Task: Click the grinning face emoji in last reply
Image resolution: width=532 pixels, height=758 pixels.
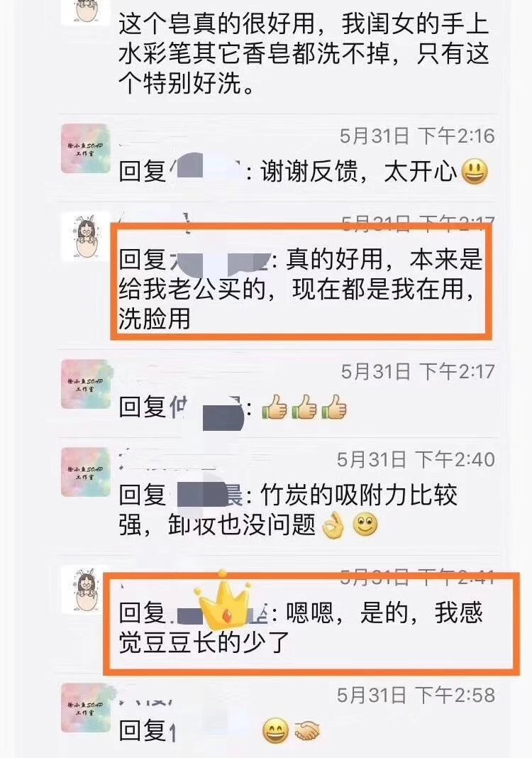Action: 276,731
